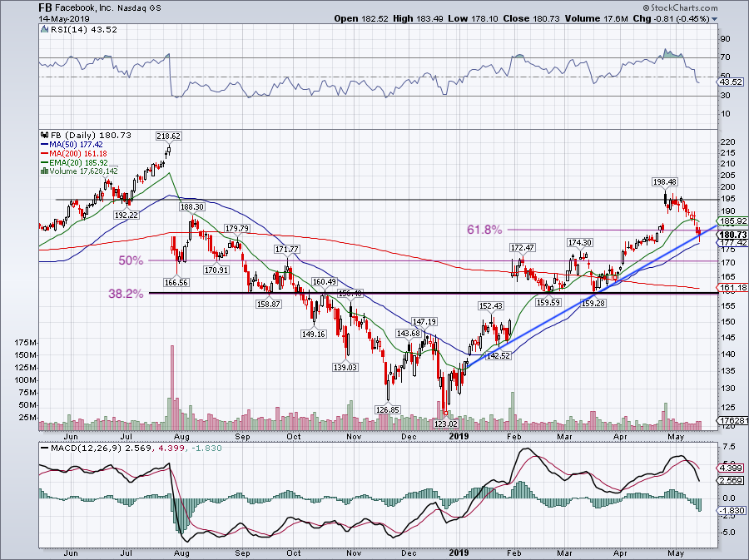
Task: Click the 172.47 price label
Action: pos(522,247)
